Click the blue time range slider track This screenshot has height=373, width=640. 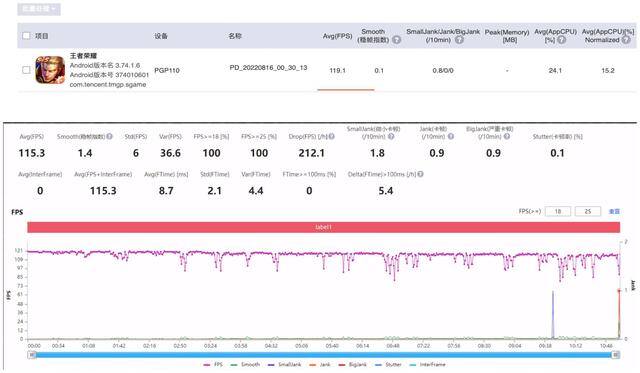[x=324, y=355]
